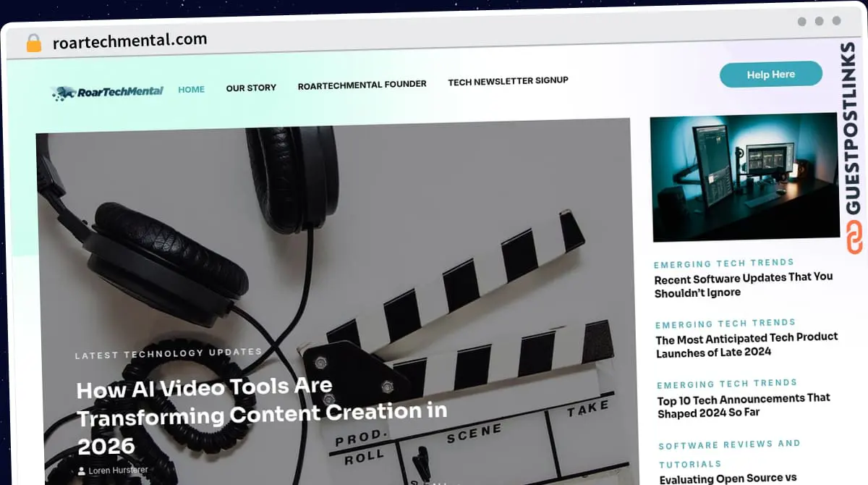
Task: Open article Recent Software Updates That You Shouldn't Ignore
Action: (744, 284)
